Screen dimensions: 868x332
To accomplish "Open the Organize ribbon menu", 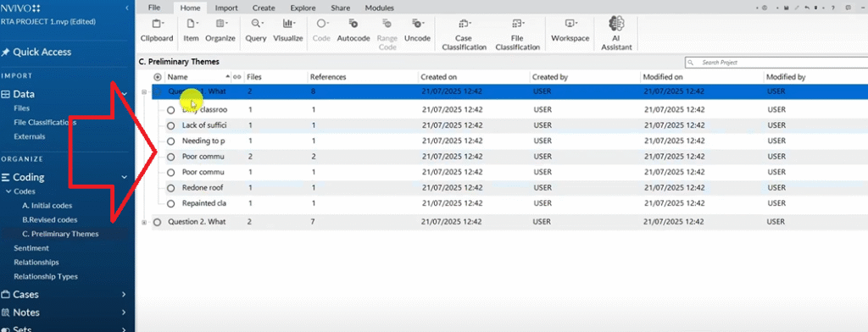I will click(x=220, y=30).
